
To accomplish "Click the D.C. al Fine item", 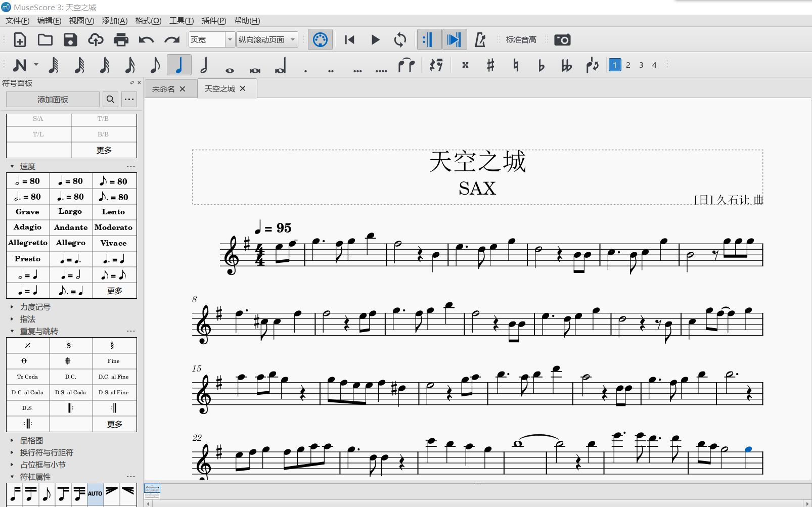I will pos(114,377).
